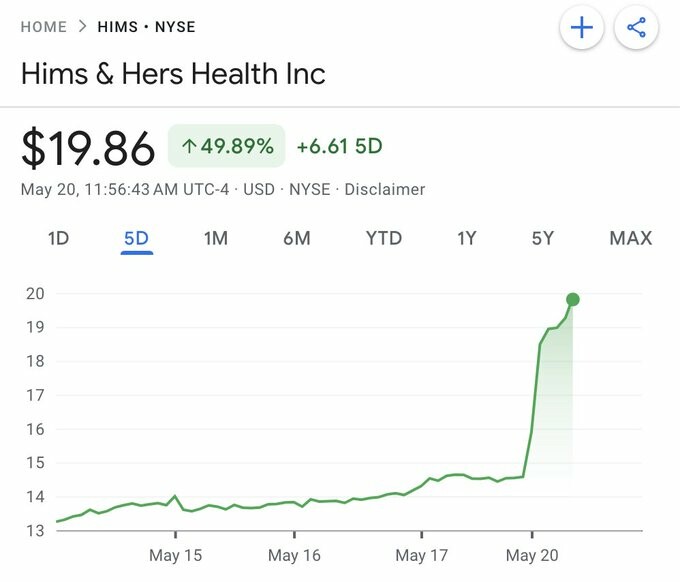The width and height of the screenshot is (680, 582).
Task: Click the Hims & Hers Health Inc title
Action: pos(173,73)
